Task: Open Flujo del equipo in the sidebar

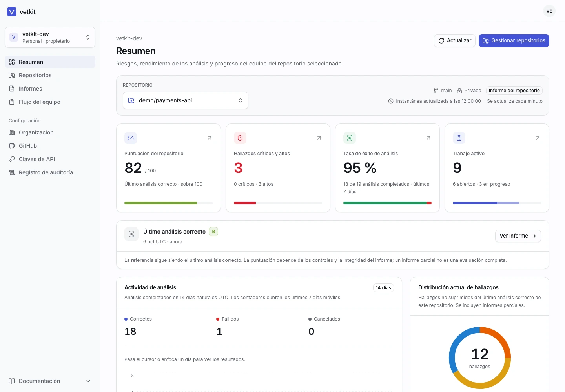Action: pyautogui.click(x=50, y=102)
